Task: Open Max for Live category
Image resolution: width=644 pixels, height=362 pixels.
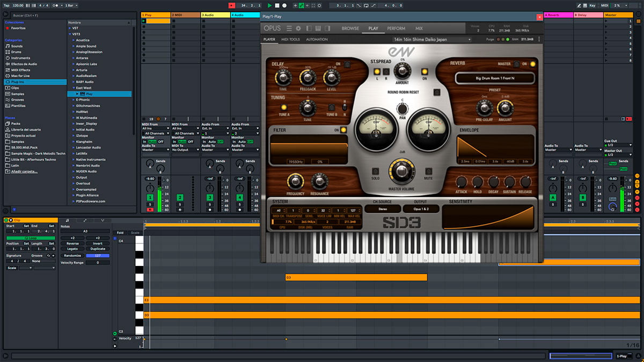Action: (x=20, y=76)
